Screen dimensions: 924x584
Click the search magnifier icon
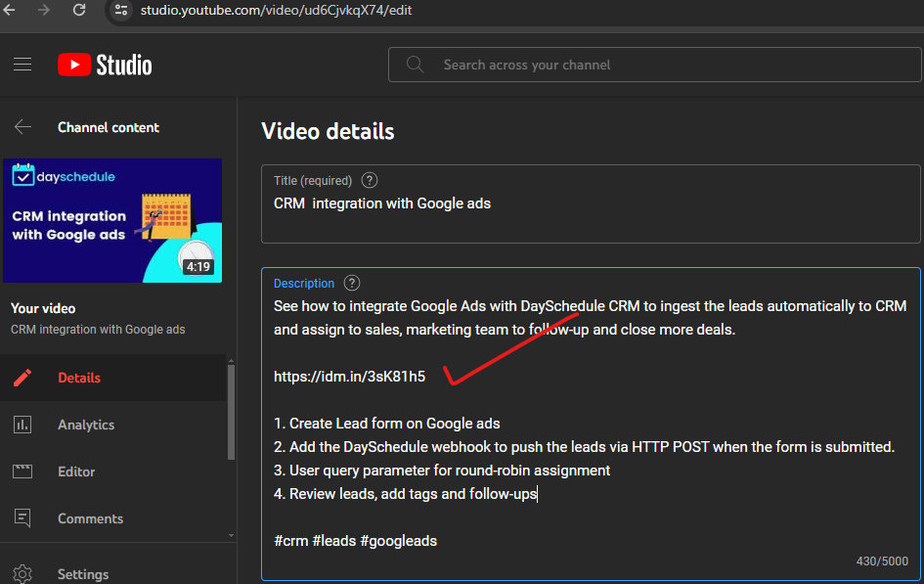[x=415, y=65]
